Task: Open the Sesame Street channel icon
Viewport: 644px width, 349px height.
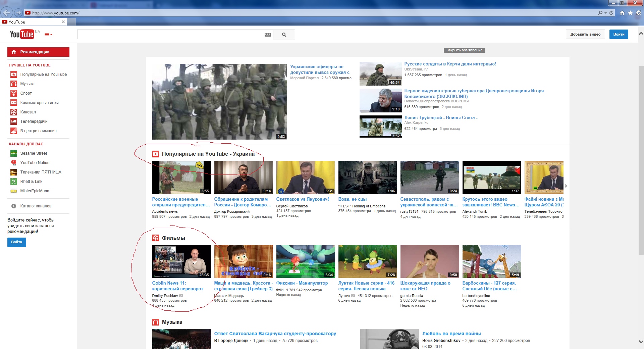Action: [14, 153]
